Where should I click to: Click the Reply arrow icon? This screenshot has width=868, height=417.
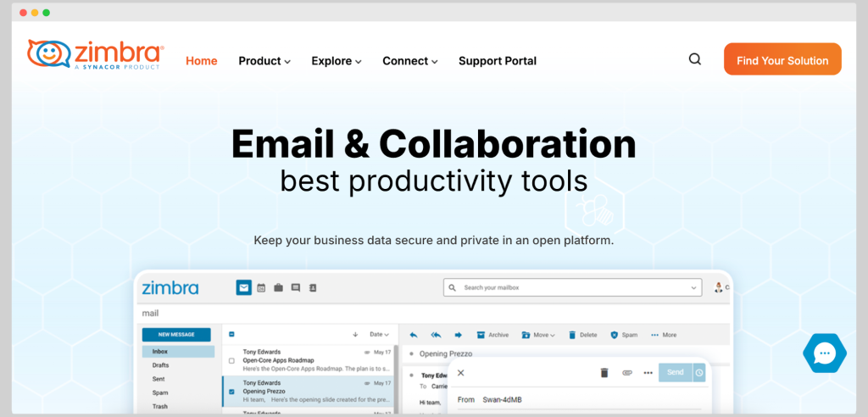414,335
